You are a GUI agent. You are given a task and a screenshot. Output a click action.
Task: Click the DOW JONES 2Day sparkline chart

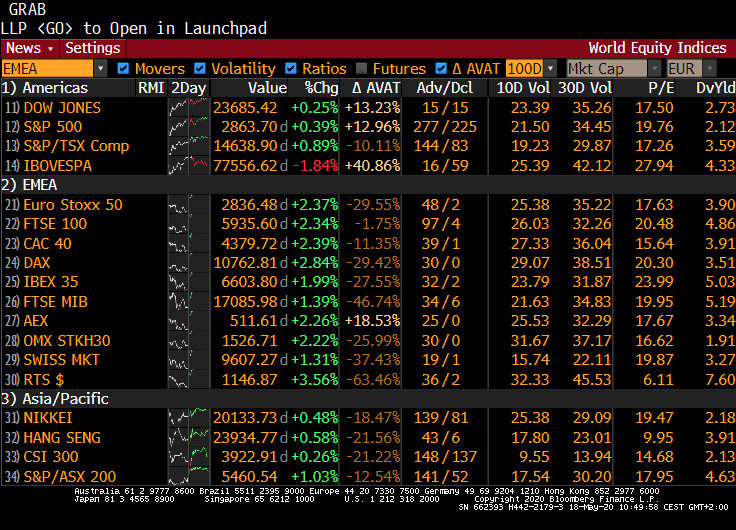(x=189, y=108)
